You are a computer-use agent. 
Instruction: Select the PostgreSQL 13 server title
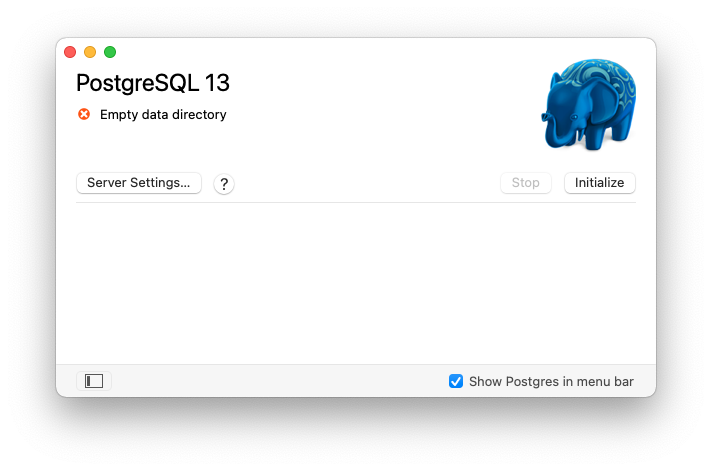pyautogui.click(x=153, y=83)
